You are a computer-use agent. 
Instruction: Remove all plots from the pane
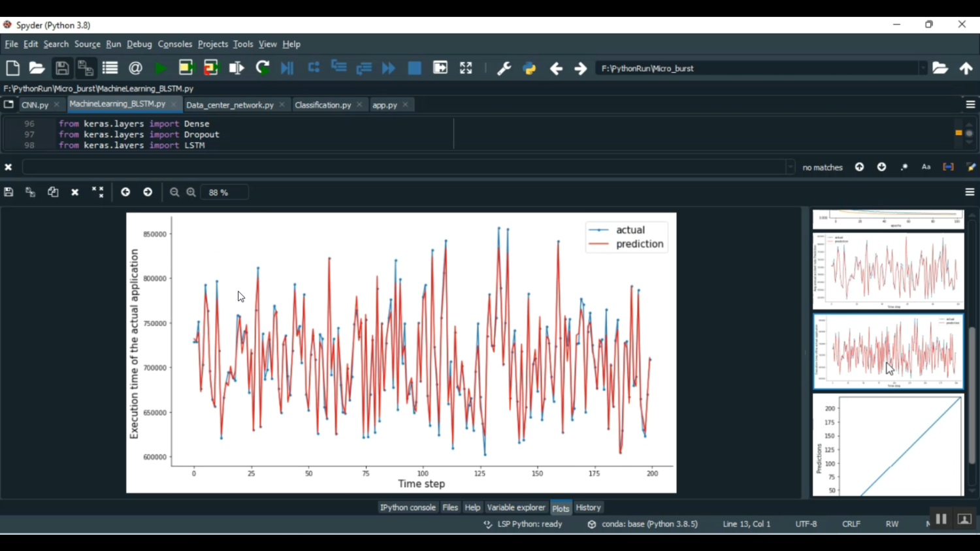[x=98, y=192]
